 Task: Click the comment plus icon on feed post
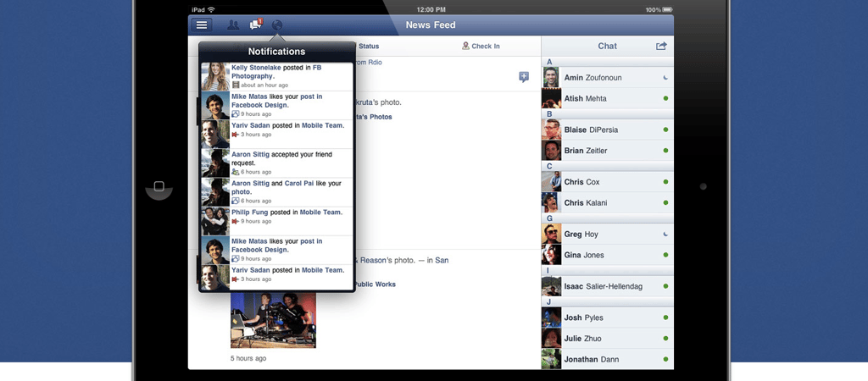[524, 77]
